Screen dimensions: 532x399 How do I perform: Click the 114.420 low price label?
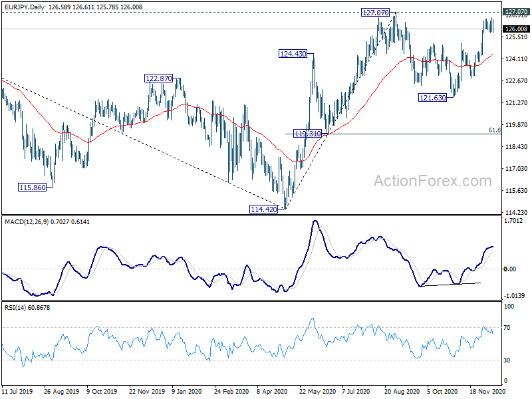point(263,209)
